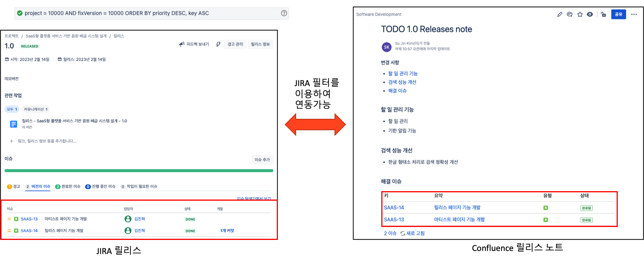This screenshot has height=262, width=644.
Task: Click the plus icon to add a link
Action: point(11,141)
